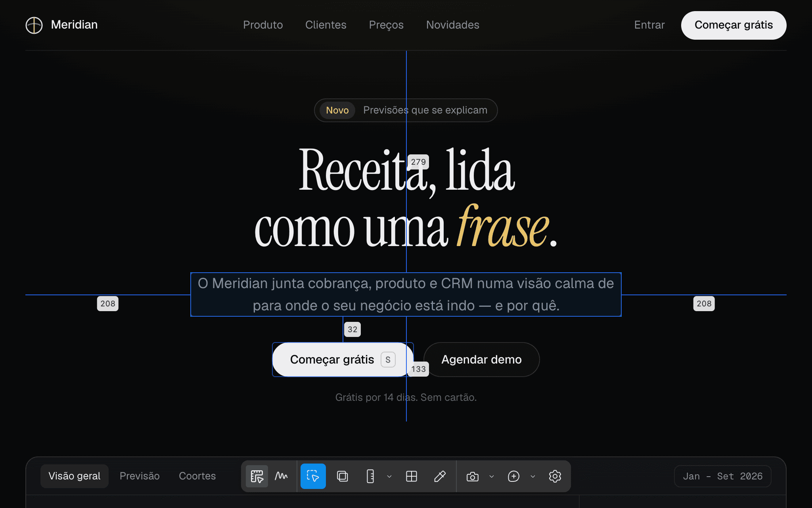Image resolution: width=812 pixels, height=508 pixels.
Task: Click the Entrar login link
Action: pos(649,25)
